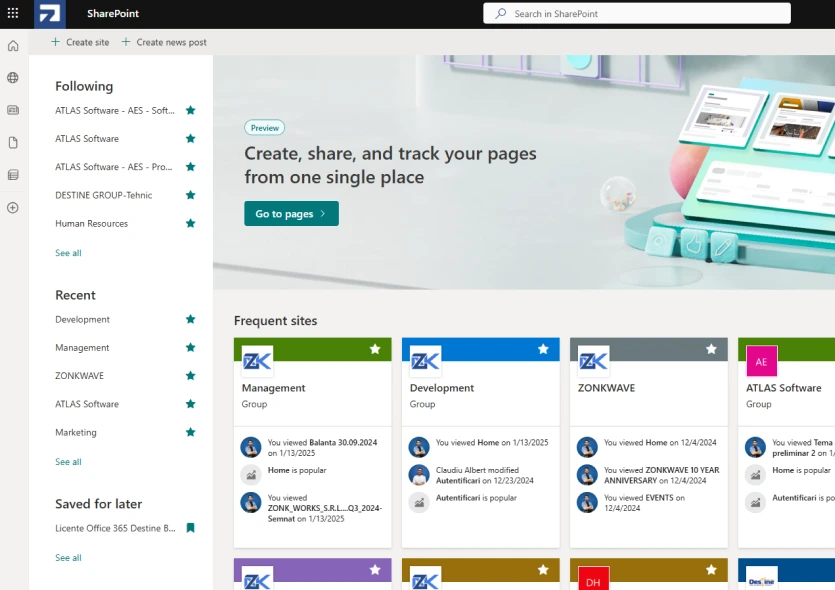Open ZONKWAVE in the Recent list
Viewport: 835px width, 590px height.
point(79,375)
